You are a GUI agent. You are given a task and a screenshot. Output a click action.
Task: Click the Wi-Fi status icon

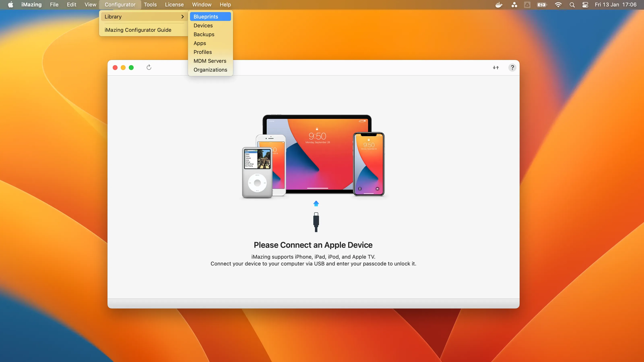[x=558, y=5]
